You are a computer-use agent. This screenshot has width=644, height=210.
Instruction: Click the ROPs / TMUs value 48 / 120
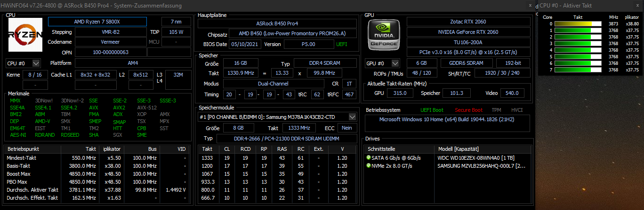point(421,73)
